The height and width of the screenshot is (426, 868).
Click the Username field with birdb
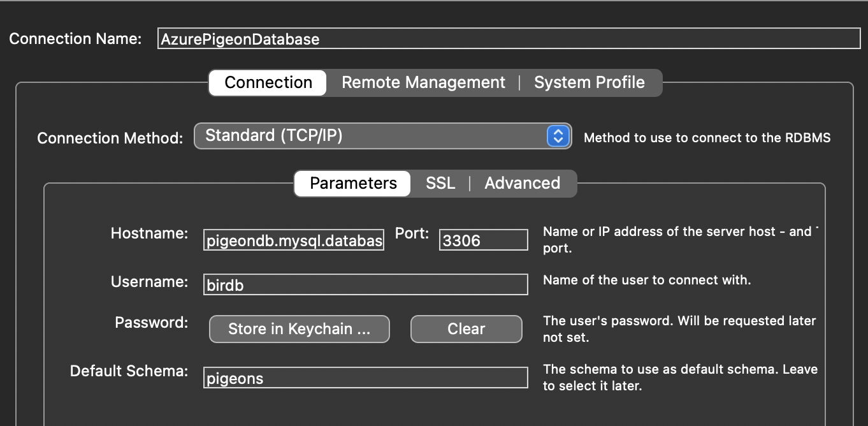tap(366, 284)
